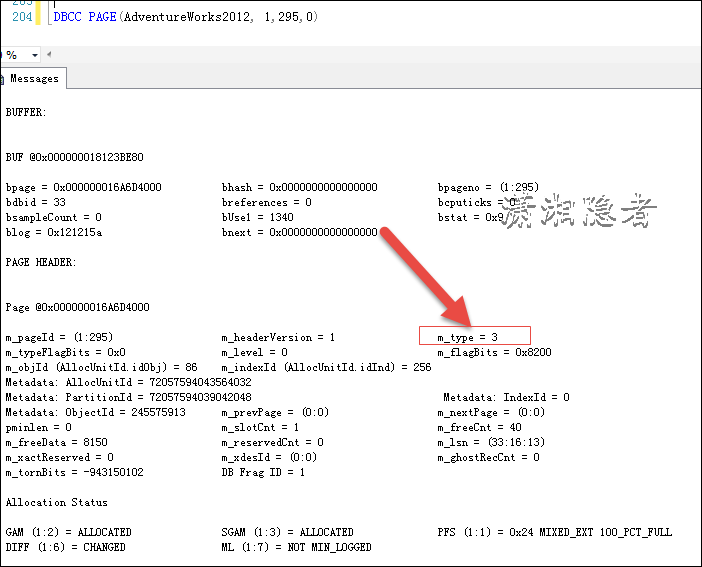Select GAM (1:2) = ALLOCATED entry
702x567 pixels.
(x=68, y=533)
